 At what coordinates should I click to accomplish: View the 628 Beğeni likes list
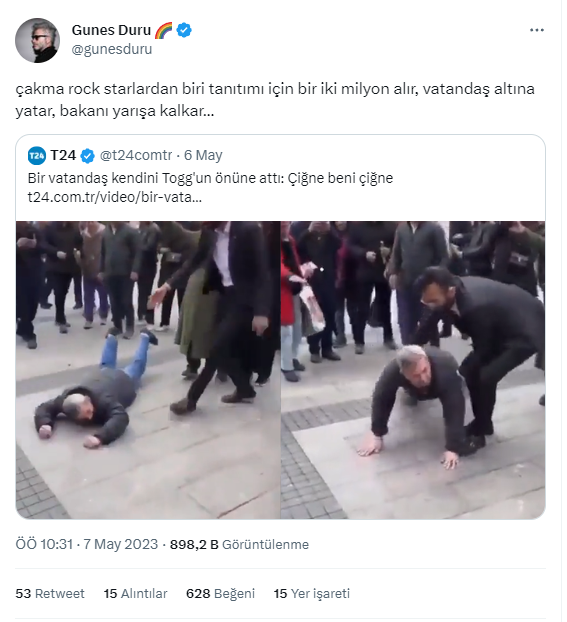tap(220, 593)
